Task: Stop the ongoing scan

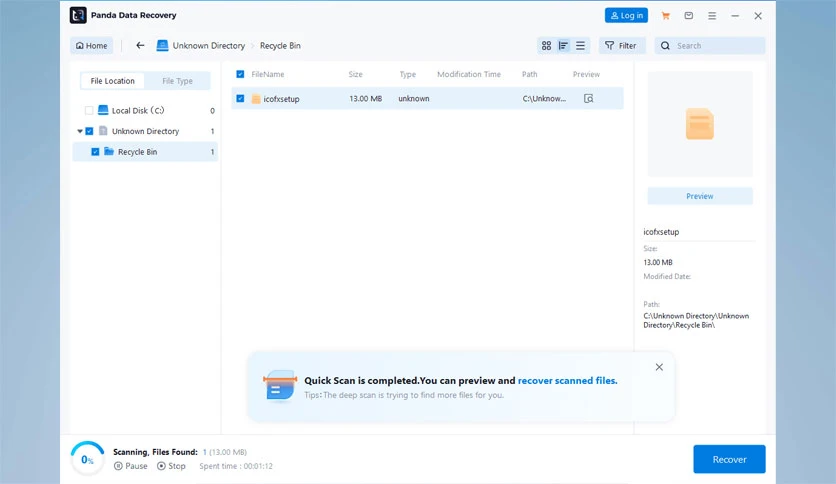Action: point(171,466)
